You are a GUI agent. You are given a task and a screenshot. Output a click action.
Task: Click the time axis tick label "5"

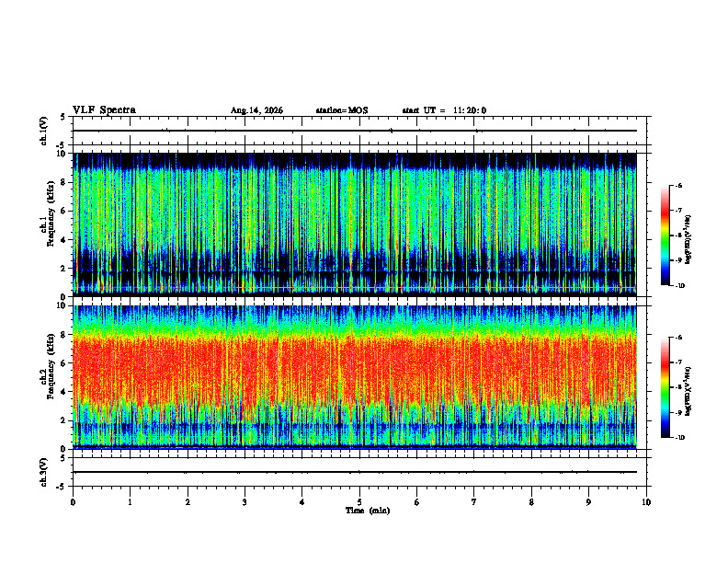tap(359, 502)
